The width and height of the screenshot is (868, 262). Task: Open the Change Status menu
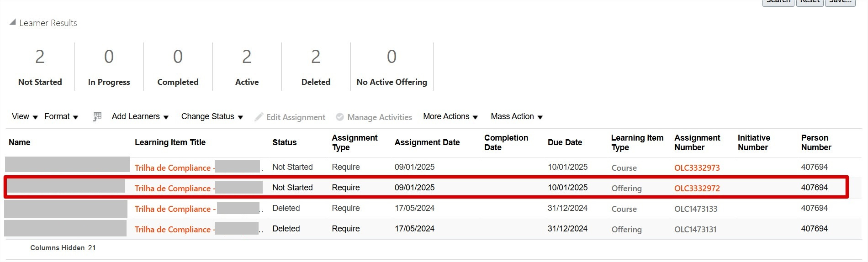coord(212,117)
